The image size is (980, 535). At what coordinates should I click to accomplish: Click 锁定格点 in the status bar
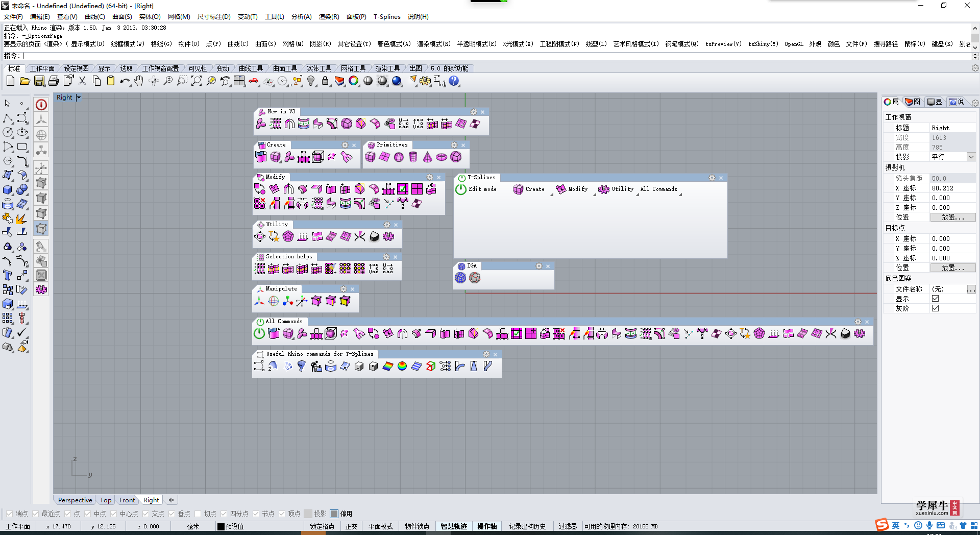click(x=322, y=526)
